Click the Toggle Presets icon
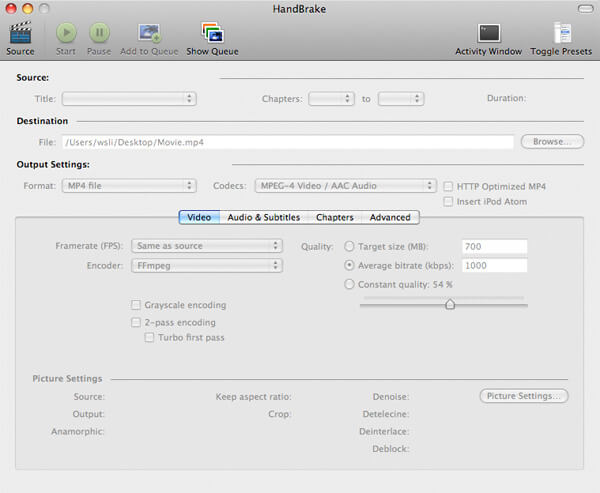This screenshot has width=600, height=493. point(562,33)
